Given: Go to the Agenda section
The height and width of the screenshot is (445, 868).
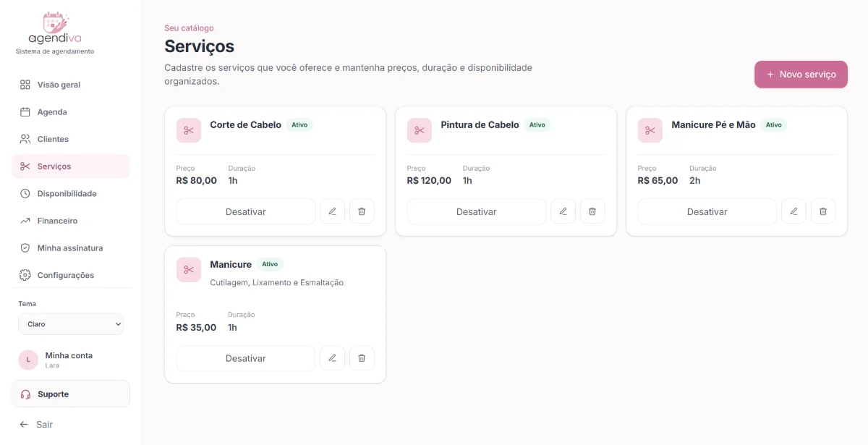Looking at the screenshot, I should 71,112.
